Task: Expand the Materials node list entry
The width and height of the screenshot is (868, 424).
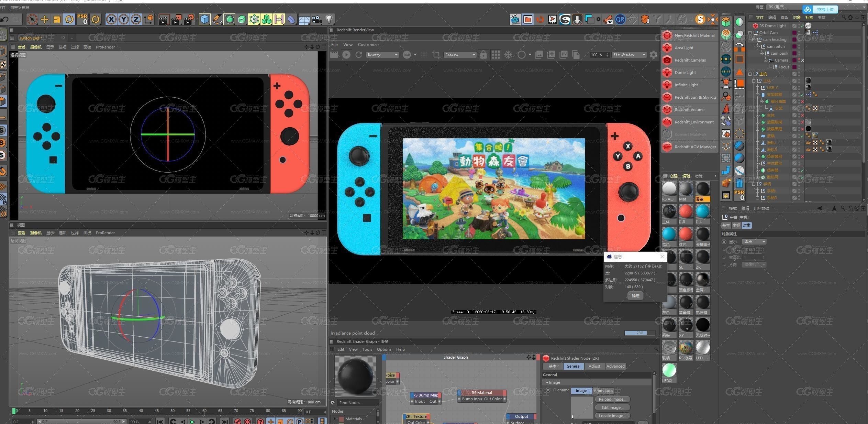Action: (336, 419)
